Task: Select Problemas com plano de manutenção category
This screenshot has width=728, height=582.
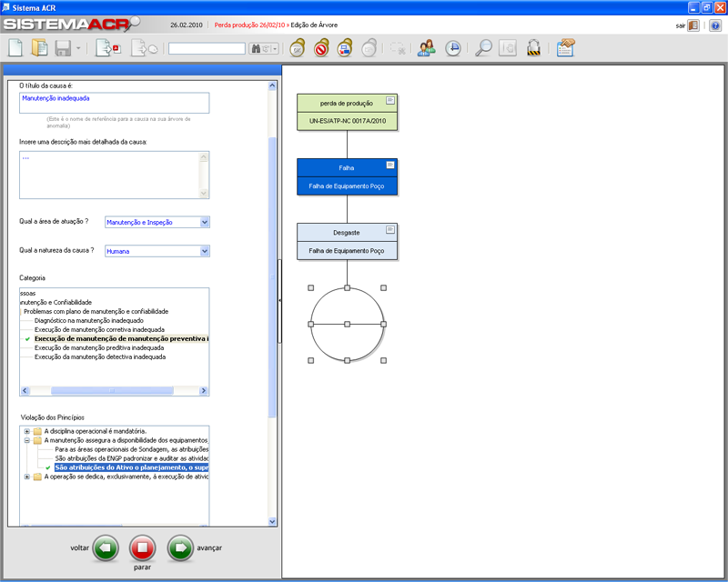Action: 96,311
